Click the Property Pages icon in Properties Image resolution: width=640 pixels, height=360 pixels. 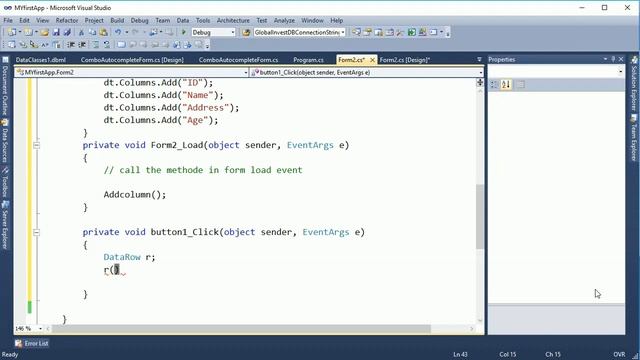pos(520,84)
